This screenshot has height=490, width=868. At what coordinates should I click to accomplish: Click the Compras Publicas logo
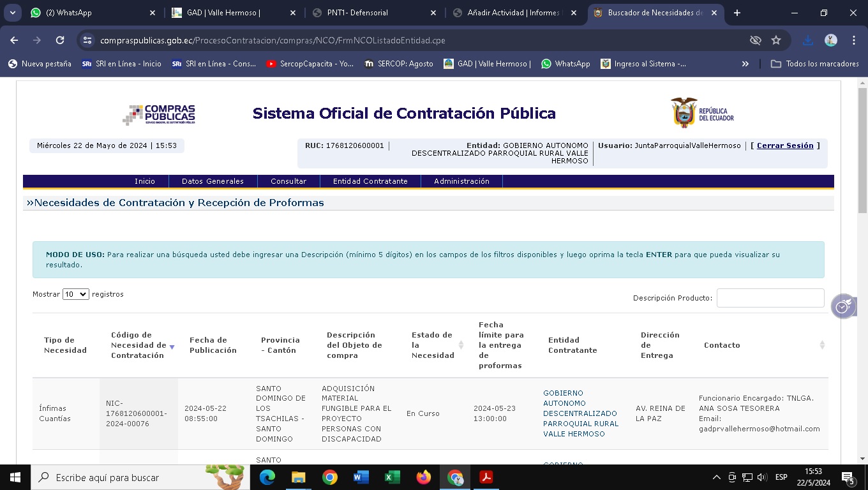click(x=159, y=114)
